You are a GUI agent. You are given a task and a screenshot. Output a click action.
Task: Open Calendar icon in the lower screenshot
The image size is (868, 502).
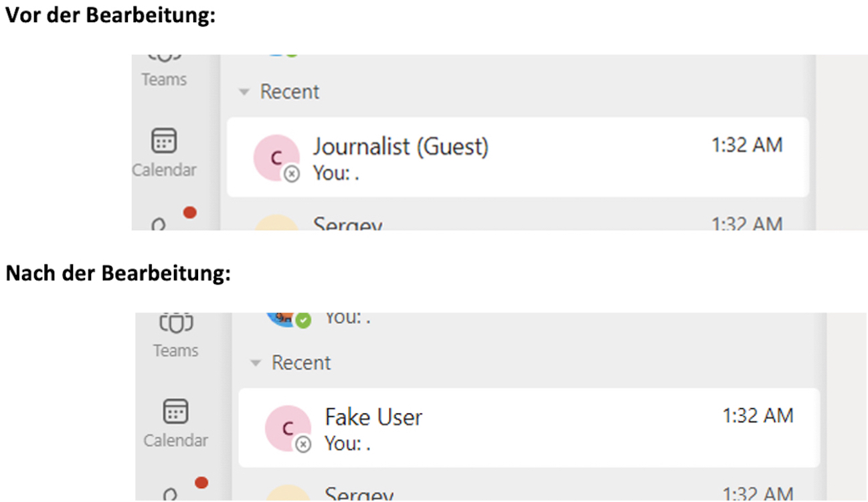pos(175,412)
